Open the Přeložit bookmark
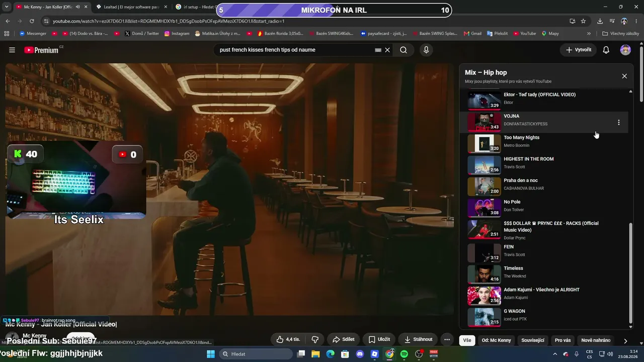Viewport: 644px width, 362px height. coord(497,34)
